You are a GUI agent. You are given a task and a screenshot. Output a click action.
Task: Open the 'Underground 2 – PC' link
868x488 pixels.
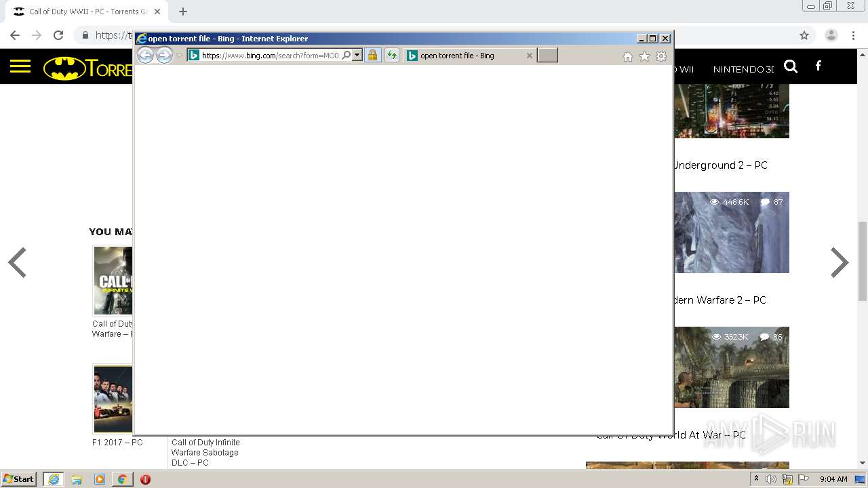tap(719, 165)
